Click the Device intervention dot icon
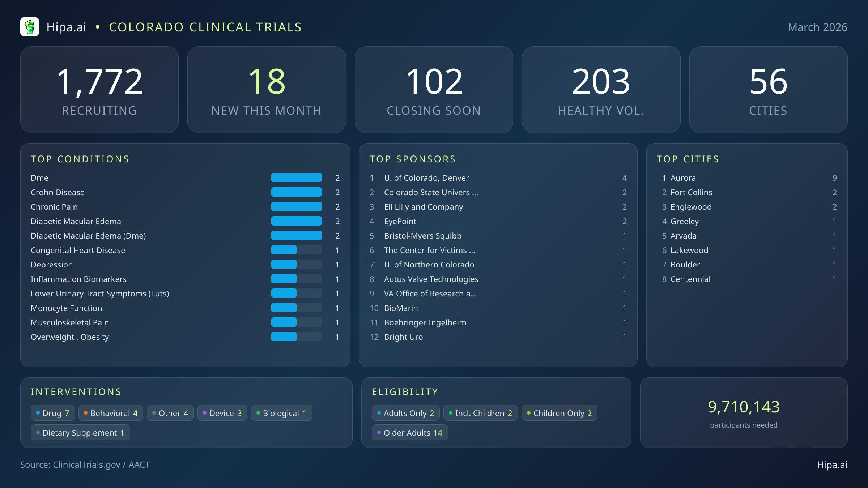 tap(205, 412)
